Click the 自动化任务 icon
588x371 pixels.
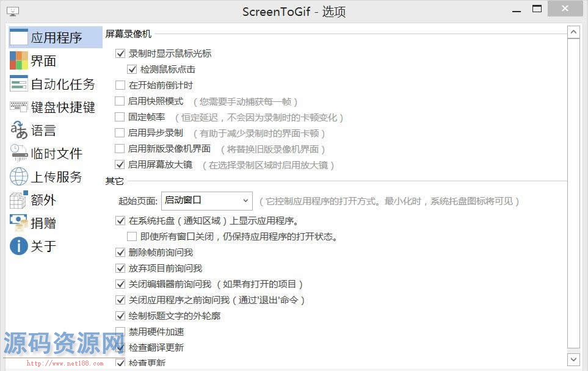point(18,84)
